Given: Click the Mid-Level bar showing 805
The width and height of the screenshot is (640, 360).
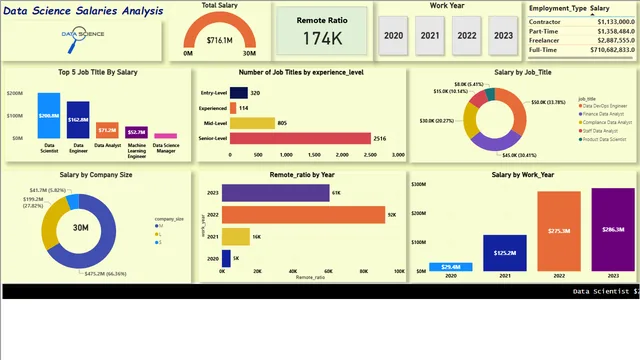Looking at the screenshot, I should 252,123.
